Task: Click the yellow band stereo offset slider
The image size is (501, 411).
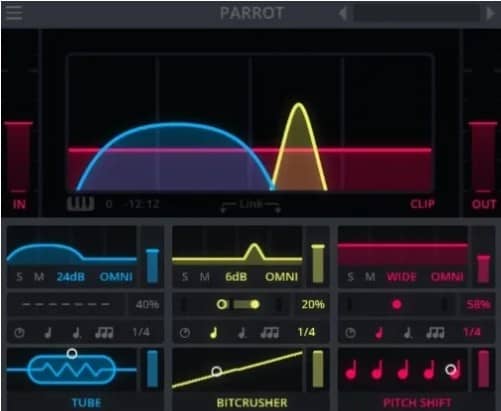Action: (238, 304)
